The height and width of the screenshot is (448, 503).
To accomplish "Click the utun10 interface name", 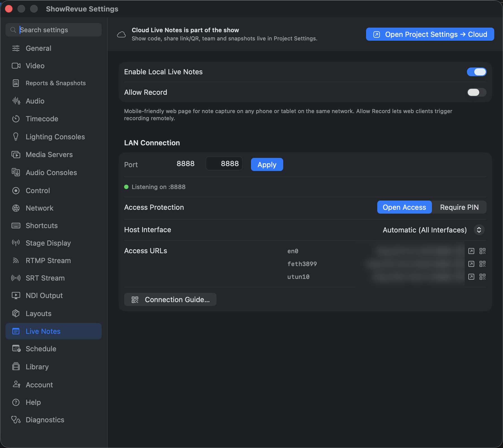I will tap(298, 277).
